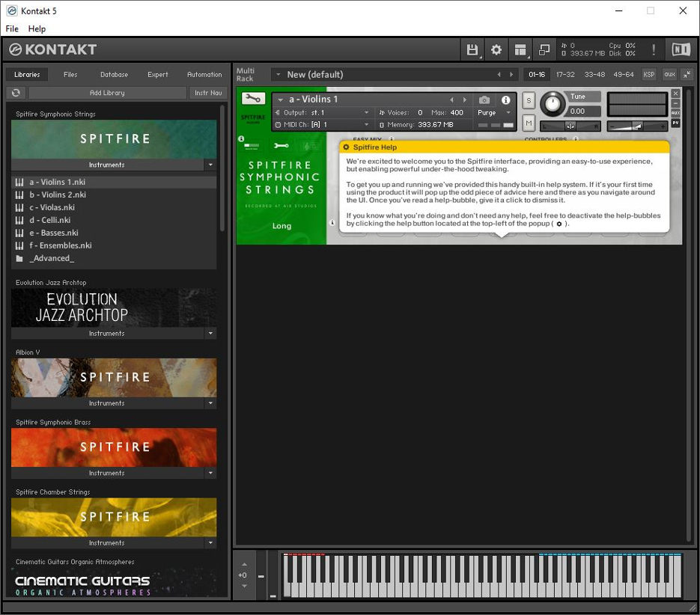Image resolution: width=700 pixels, height=615 pixels.
Task: Toggle AUX sends on instrument header
Action: pos(675,113)
